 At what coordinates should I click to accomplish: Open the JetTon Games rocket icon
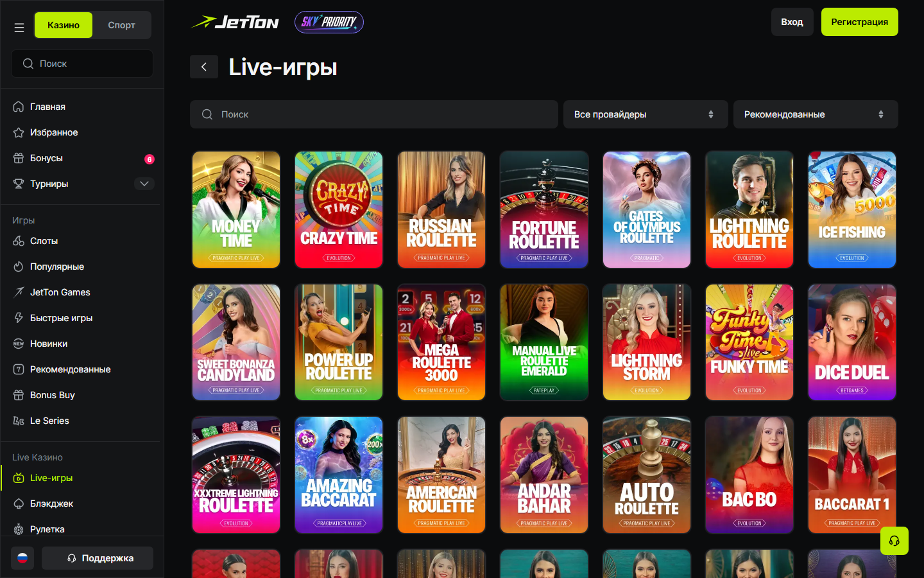19,292
